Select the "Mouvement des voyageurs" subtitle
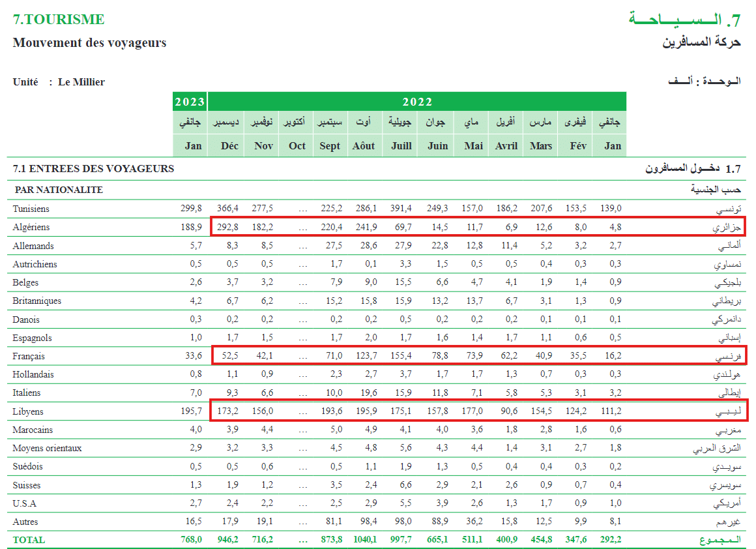Image resolution: width=756 pixels, height=549 pixels. (x=89, y=43)
